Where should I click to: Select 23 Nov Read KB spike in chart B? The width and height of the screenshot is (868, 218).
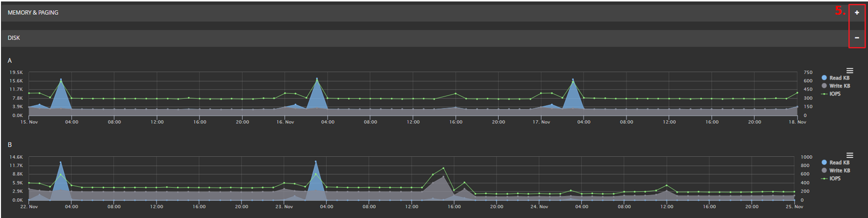point(316,162)
